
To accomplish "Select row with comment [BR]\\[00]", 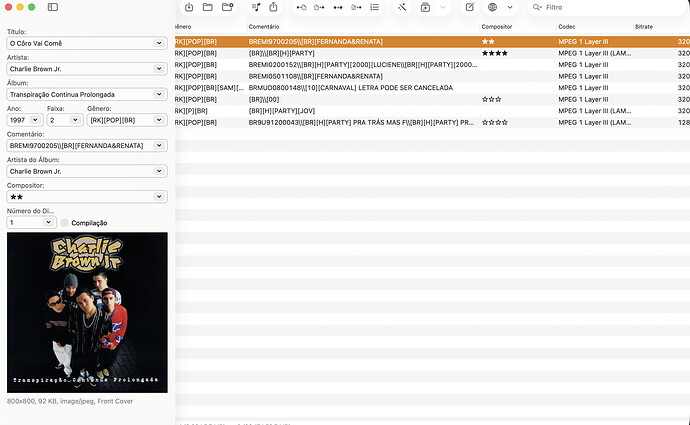I will pyautogui.click(x=433, y=99).
